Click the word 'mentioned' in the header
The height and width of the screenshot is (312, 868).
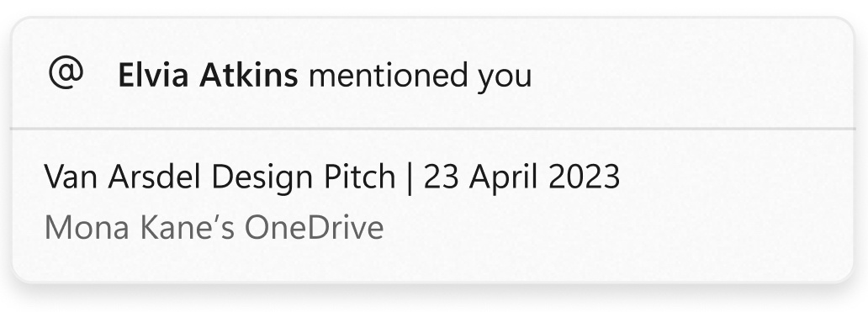[x=388, y=75]
